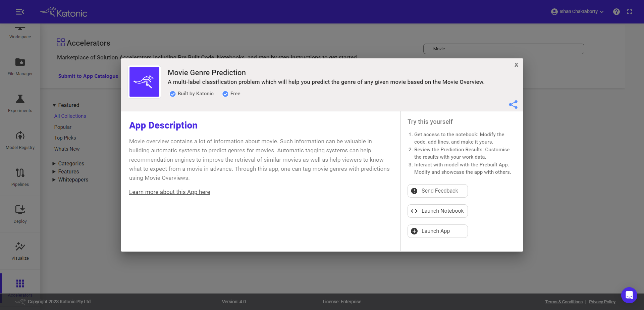Click Launch App button

point(437,231)
